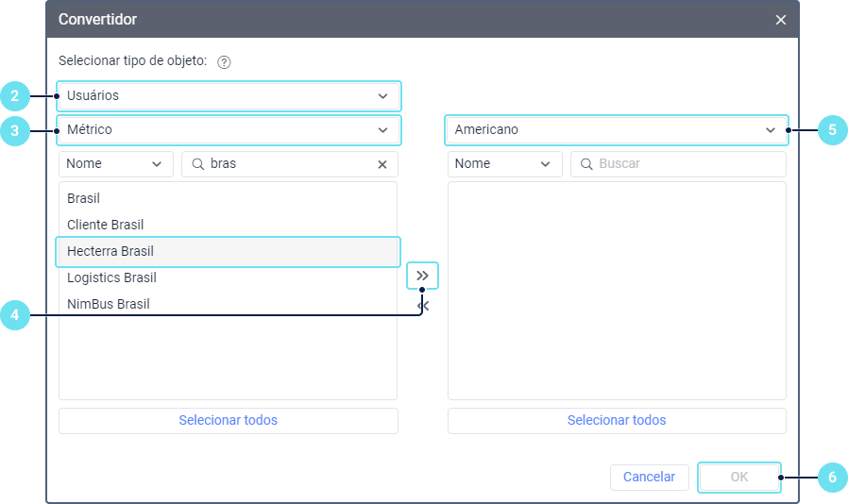Open the Métrico measurement system dropdown
848x504 pixels.
click(229, 130)
